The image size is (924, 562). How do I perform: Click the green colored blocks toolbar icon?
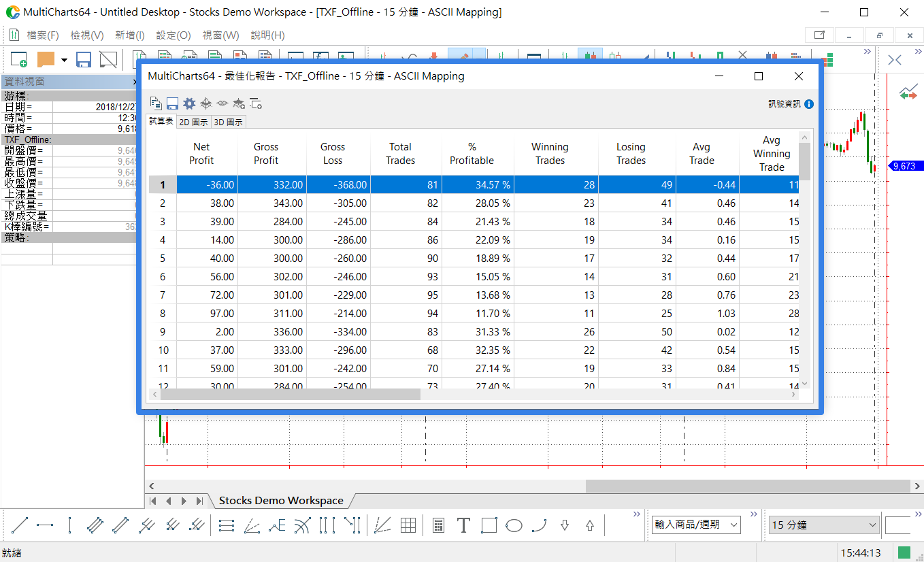click(x=827, y=61)
